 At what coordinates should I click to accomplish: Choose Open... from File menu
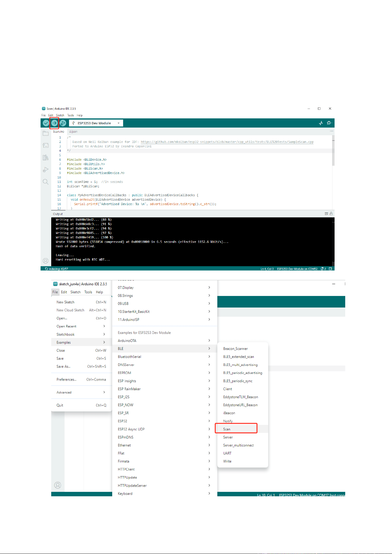coord(81,318)
